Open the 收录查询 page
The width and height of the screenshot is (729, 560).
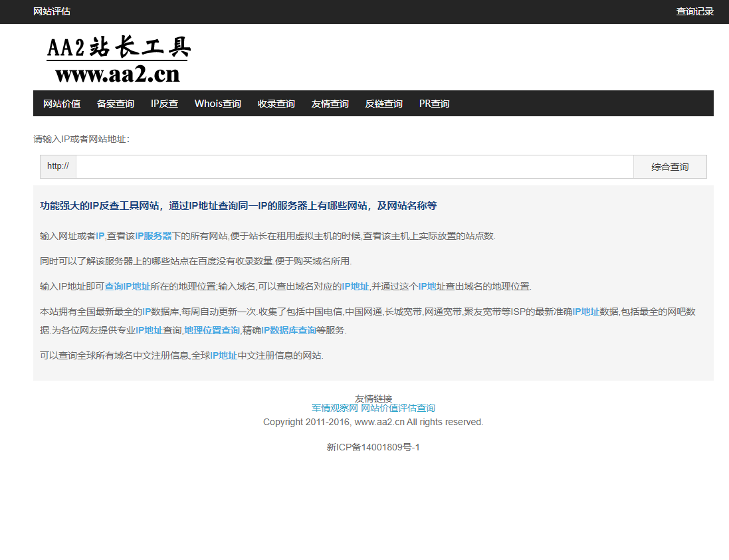click(x=275, y=103)
